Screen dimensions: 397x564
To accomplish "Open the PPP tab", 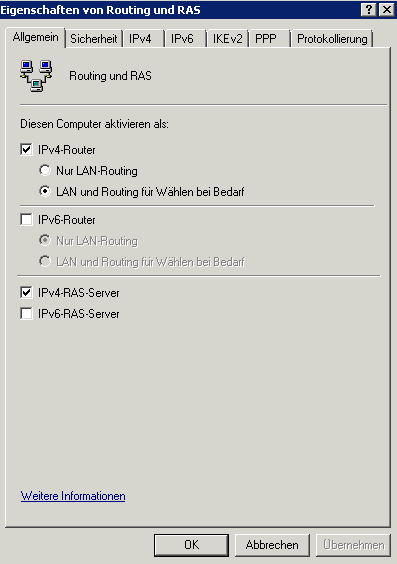I will [x=269, y=39].
